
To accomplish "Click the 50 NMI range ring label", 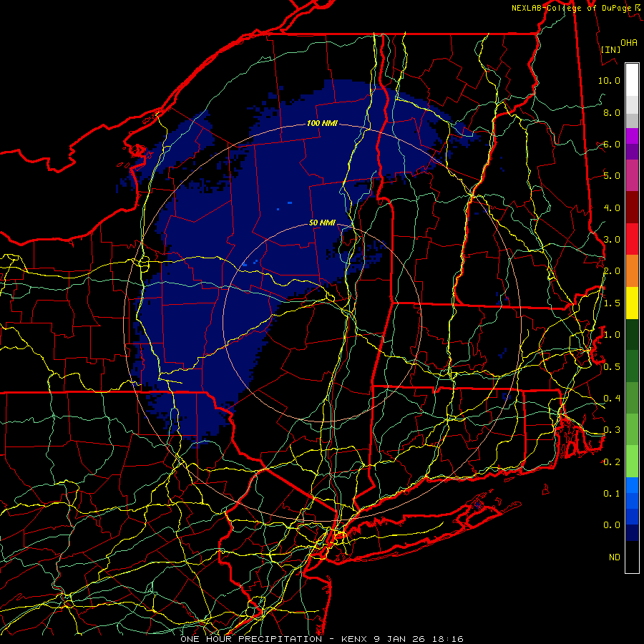I will (322, 223).
